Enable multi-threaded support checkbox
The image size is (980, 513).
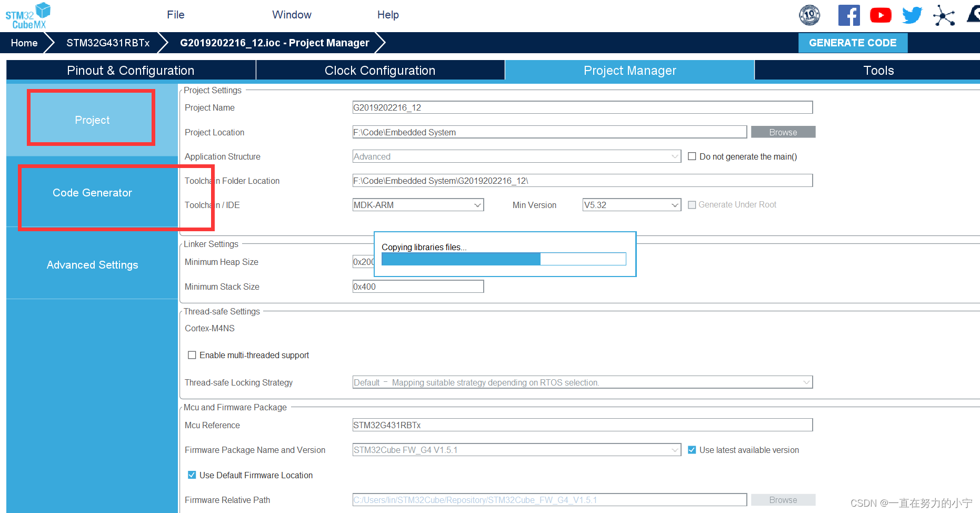(x=192, y=355)
